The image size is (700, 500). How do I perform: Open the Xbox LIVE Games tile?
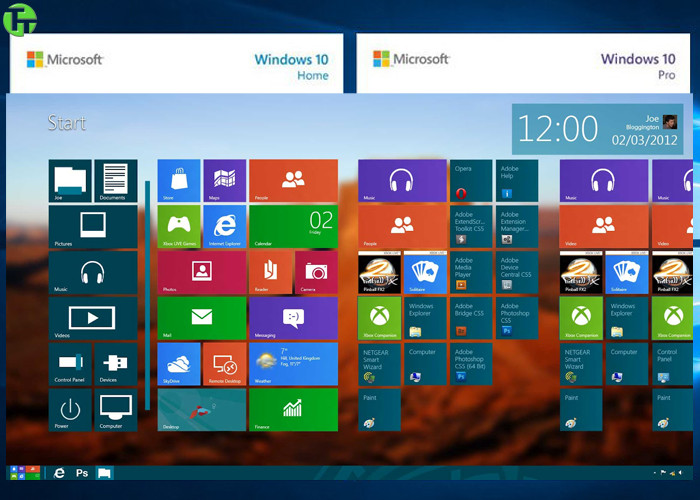point(179,227)
